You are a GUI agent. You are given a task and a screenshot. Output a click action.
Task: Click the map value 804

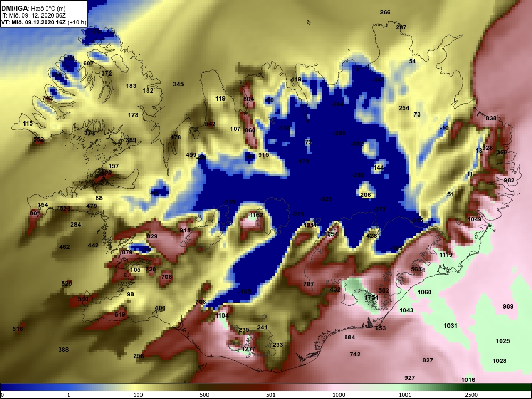(248, 99)
